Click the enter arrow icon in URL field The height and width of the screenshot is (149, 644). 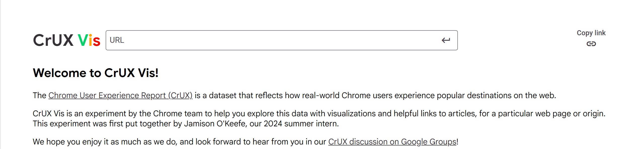(x=446, y=40)
